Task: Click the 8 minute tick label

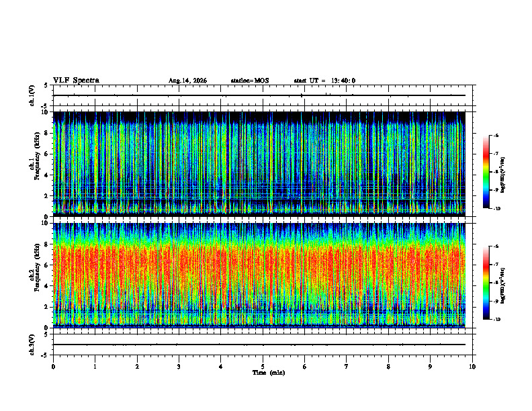Action: [388, 367]
